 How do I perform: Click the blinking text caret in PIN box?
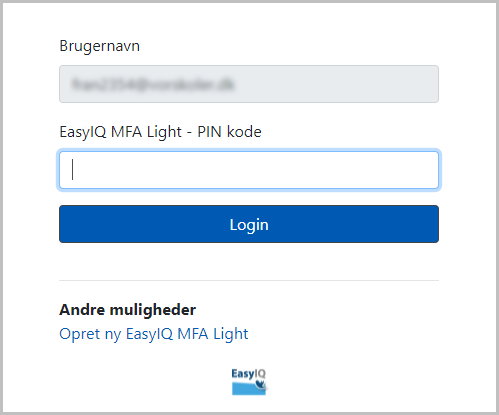tap(72, 170)
